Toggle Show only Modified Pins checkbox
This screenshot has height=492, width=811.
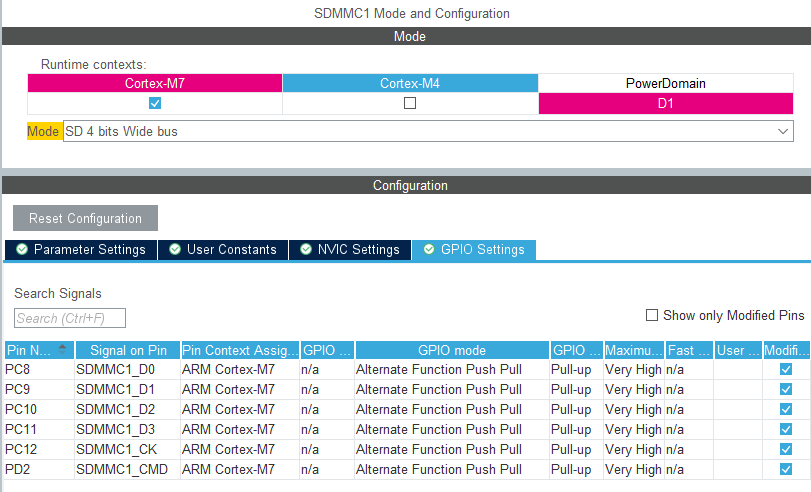point(653,315)
